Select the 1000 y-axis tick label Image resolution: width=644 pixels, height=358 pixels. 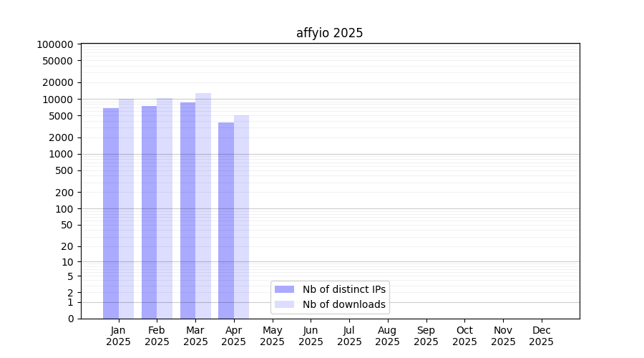pyautogui.click(x=60, y=154)
